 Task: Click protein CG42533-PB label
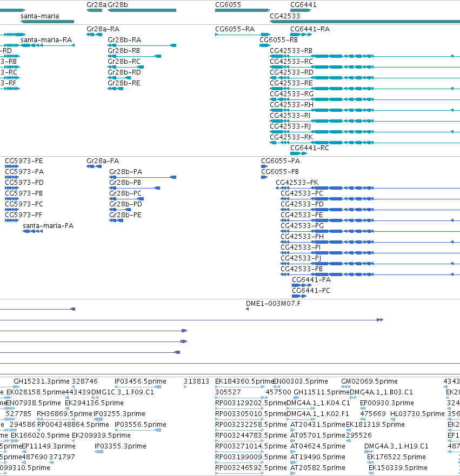tap(302, 269)
